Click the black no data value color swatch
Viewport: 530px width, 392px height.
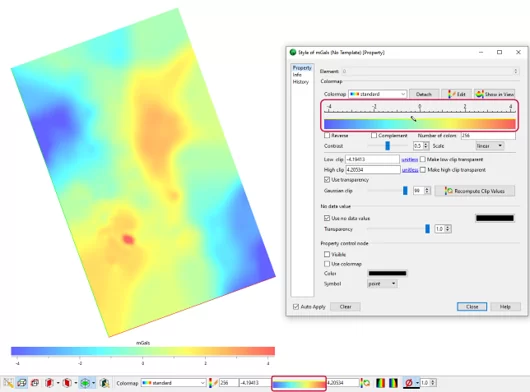click(495, 218)
